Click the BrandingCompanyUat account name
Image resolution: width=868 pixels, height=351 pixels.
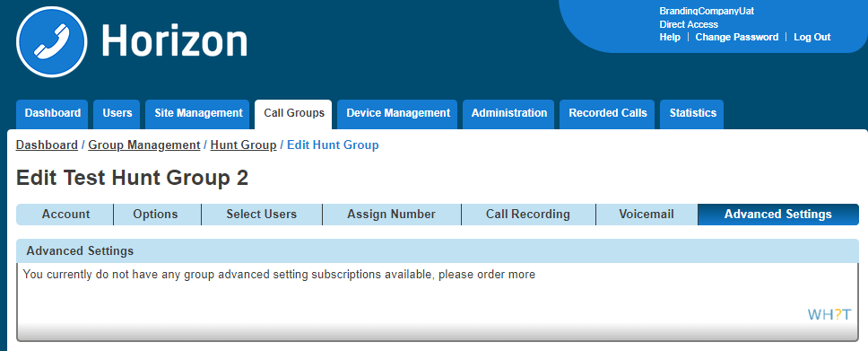[x=707, y=11]
